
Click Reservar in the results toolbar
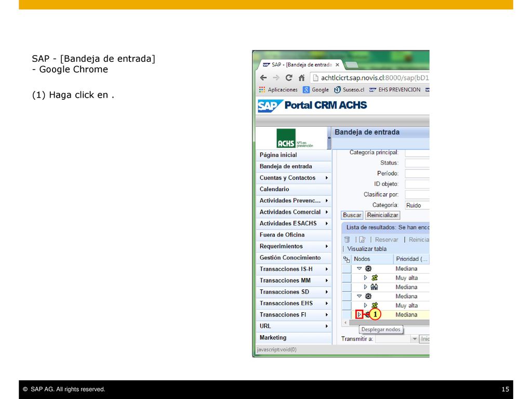387,240
